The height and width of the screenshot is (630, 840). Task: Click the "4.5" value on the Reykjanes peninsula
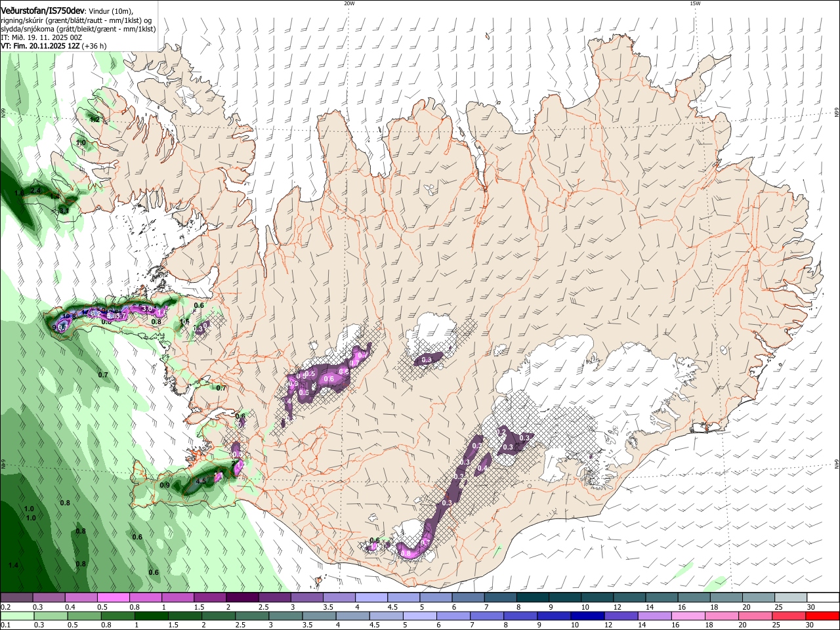pos(201,480)
